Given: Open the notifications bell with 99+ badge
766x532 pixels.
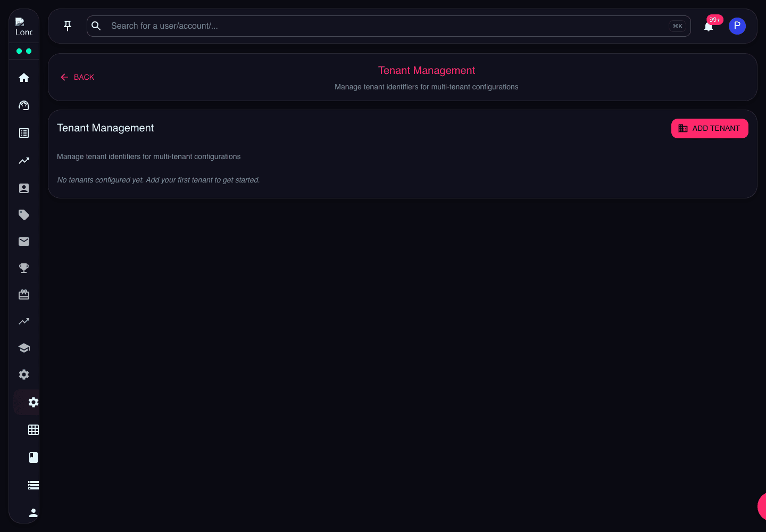Looking at the screenshot, I should (709, 27).
